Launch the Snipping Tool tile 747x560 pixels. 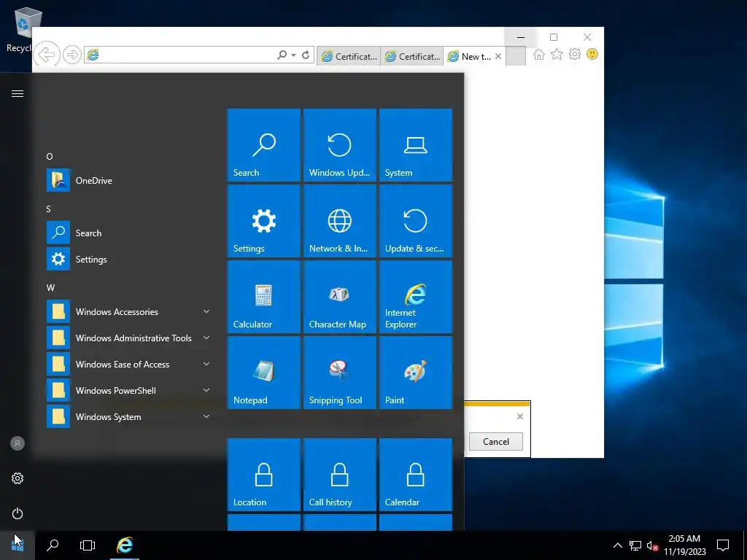(x=340, y=373)
